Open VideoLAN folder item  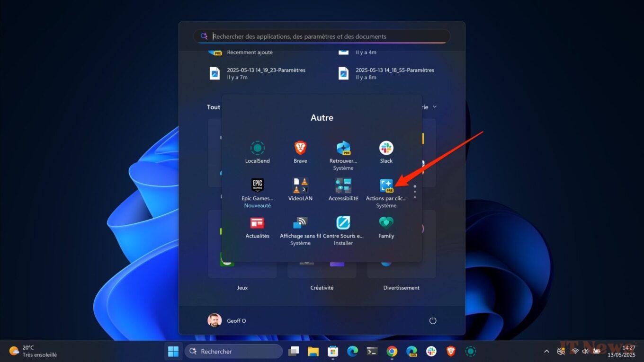300,189
